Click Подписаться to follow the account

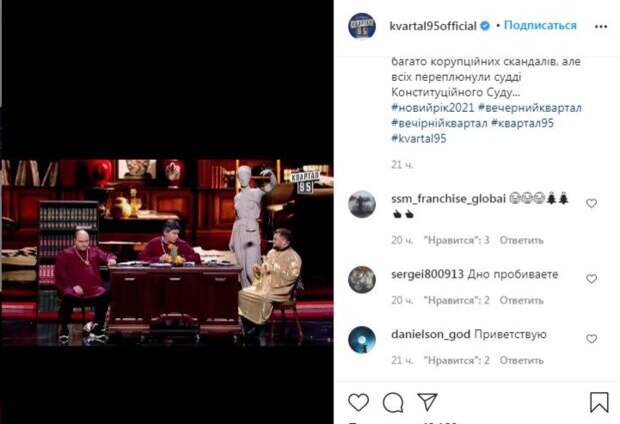point(540,26)
